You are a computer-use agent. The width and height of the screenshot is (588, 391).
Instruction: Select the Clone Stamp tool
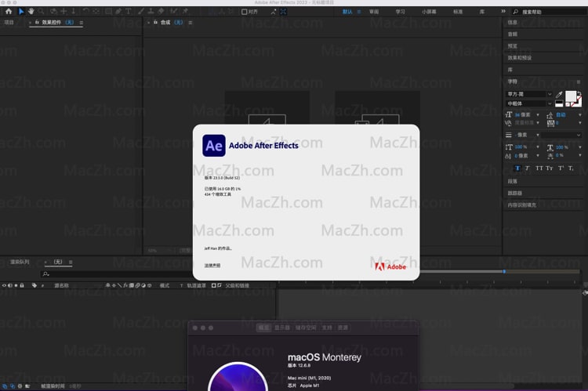point(151,12)
